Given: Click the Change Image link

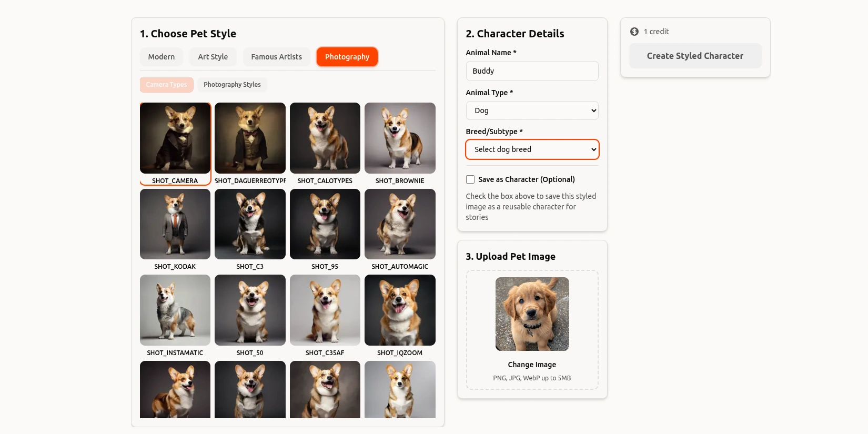Looking at the screenshot, I should coord(532,365).
